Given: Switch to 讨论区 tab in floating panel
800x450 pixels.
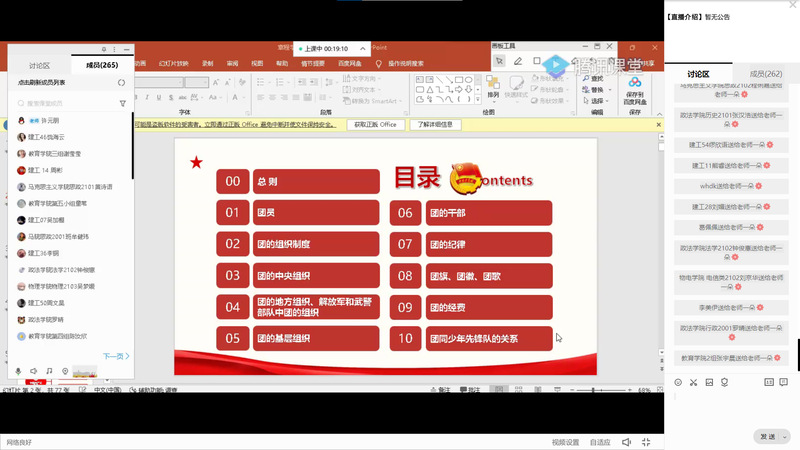Looking at the screenshot, I should (40, 65).
